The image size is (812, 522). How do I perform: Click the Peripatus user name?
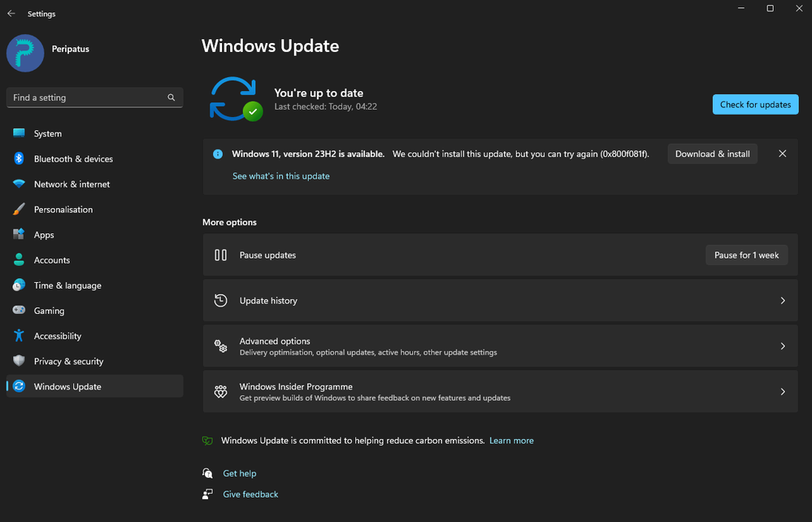tap(71, 50)
